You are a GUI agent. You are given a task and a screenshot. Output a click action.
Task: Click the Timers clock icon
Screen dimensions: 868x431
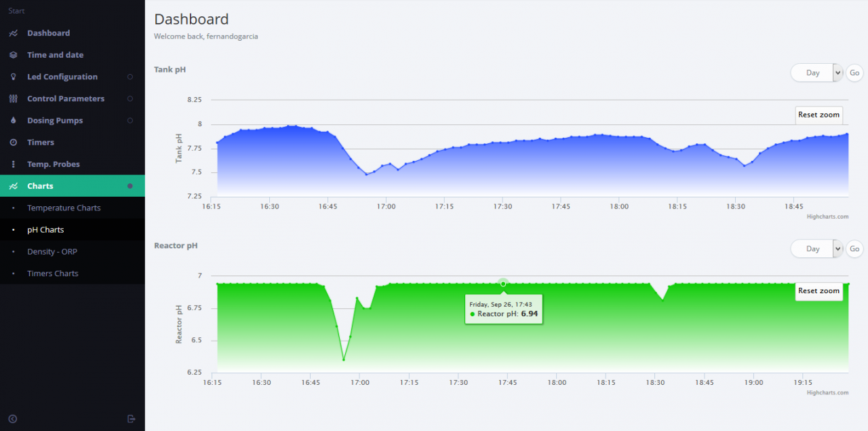[x=14, y=143]
